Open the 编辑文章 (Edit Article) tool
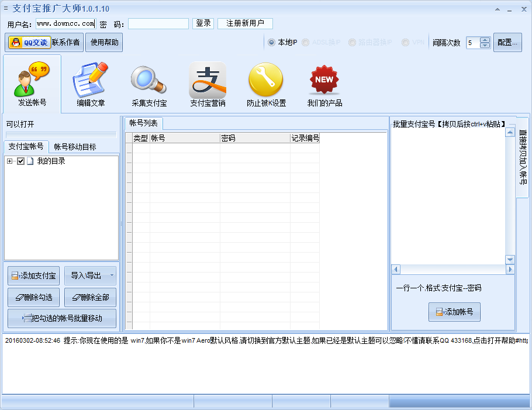 coord(90,82)
